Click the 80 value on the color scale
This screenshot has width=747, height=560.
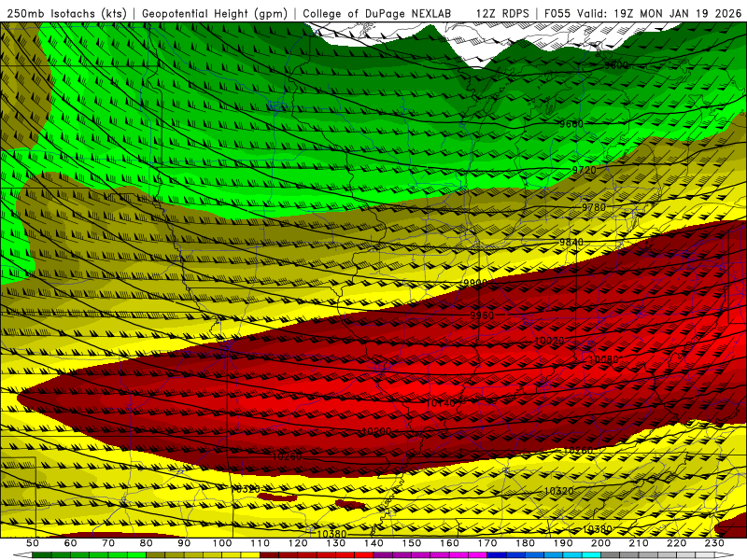tap(147, 543)
